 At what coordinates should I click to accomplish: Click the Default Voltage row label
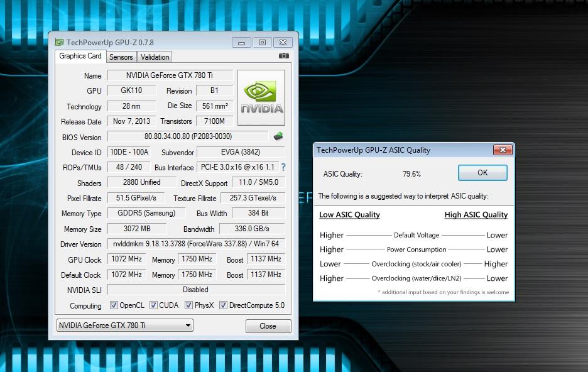point(416,235)
